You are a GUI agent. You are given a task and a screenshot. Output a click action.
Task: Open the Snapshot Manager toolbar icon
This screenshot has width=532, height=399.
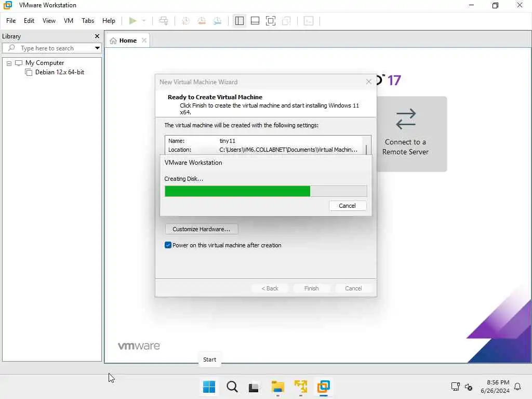click(218, 21)
